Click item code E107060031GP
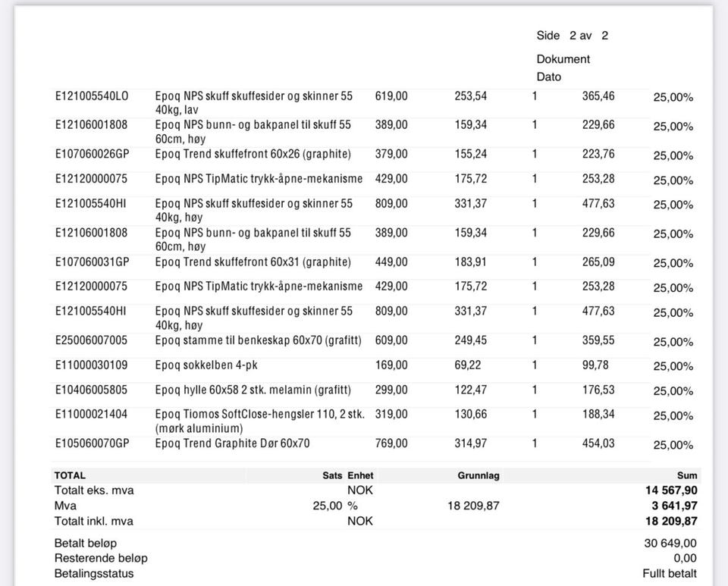This screenshot has width=728, height=586. pyautogui.click(x=92, y=262)
